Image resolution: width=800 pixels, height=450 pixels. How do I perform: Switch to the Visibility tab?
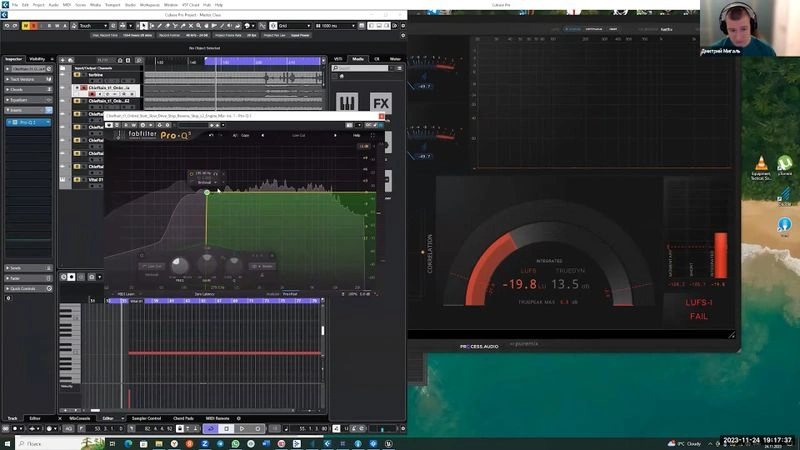tap(37, 59)
